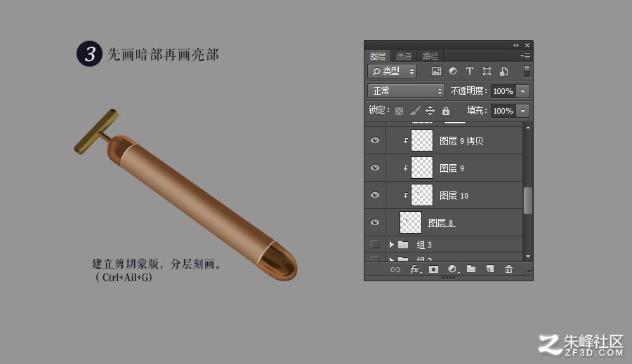The height and width of the screenshot is (364, 632).
Task: Create new fill or adjustment layer
Action: [x=453, y=269]
